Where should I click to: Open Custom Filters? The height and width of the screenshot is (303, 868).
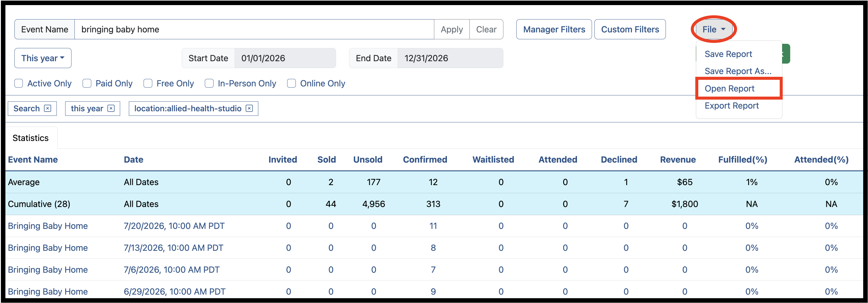tap(630, 29)
